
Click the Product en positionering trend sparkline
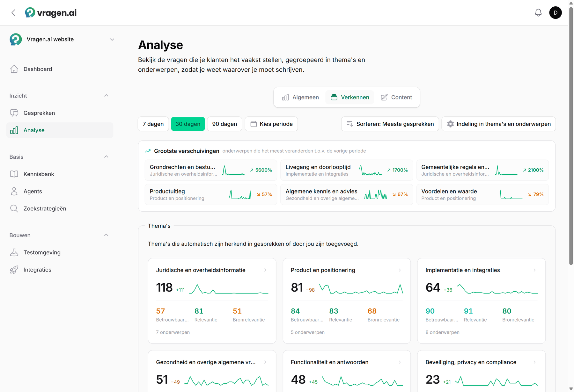pos(361,289)
